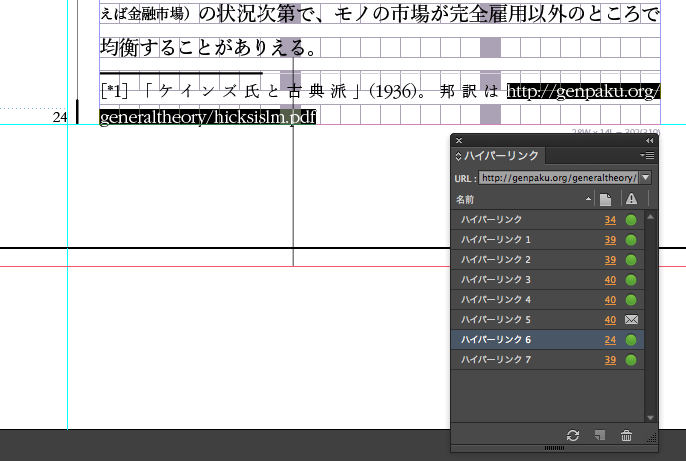Image resolution: width=686 pixels, height=461 pixels.
Task: Refresh URL status with the refresh icon
Action: click(573, 435)
